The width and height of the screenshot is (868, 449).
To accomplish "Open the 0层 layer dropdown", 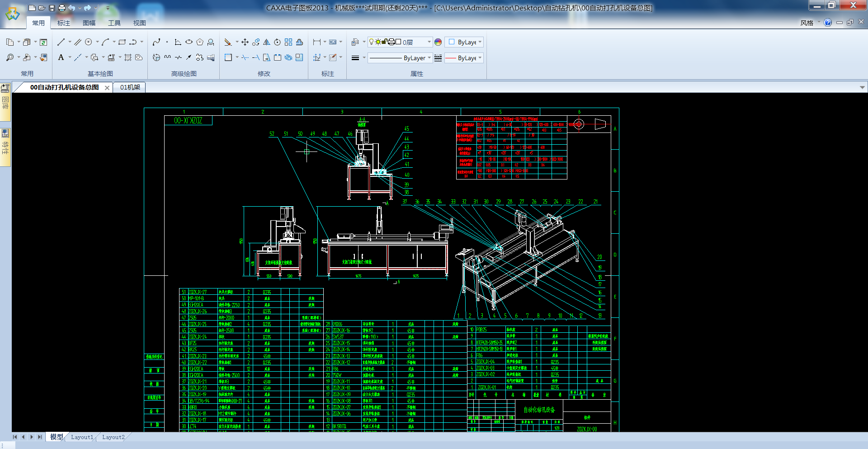I will (x=429, y=42).
